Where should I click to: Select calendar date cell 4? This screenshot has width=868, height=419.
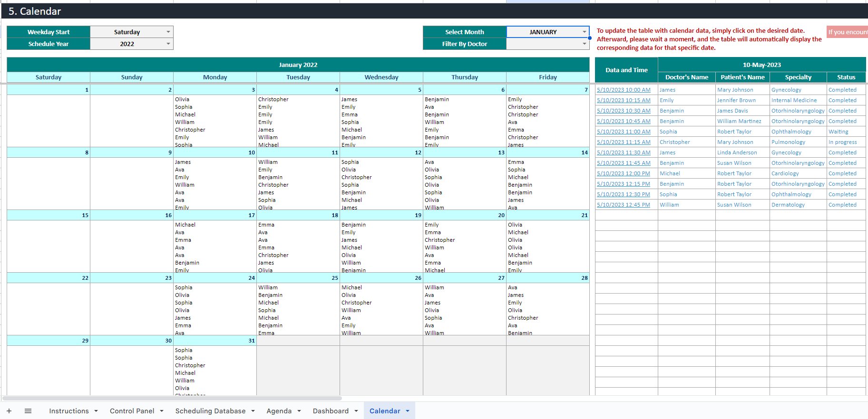pyautogui.click(x=298, y=90)
